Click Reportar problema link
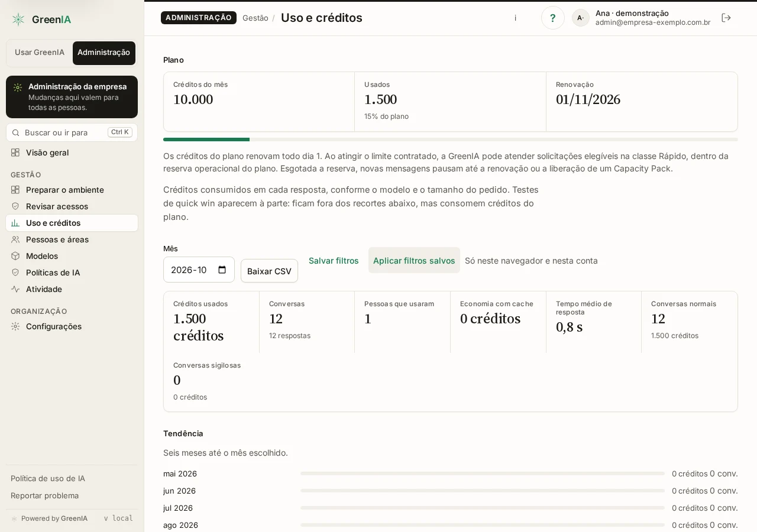 tap(45, 495)
